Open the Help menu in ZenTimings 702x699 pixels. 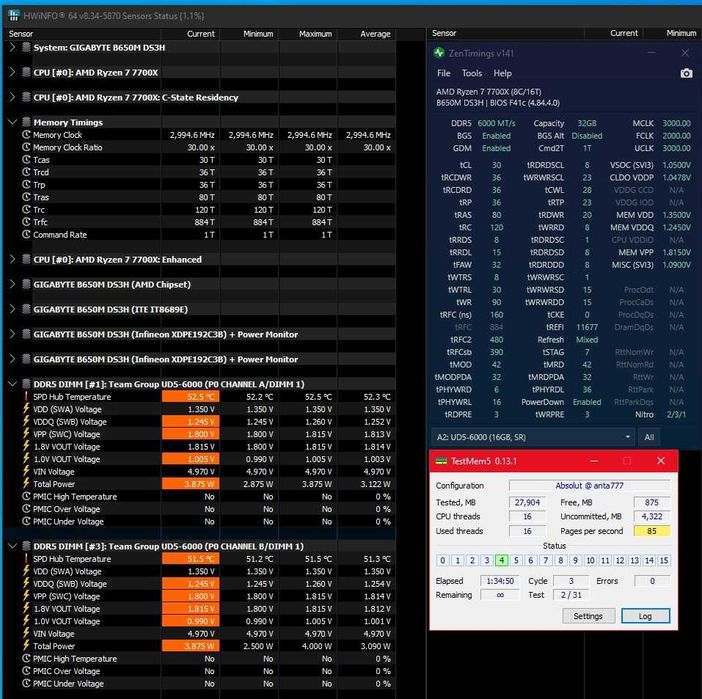click(502, 73)
